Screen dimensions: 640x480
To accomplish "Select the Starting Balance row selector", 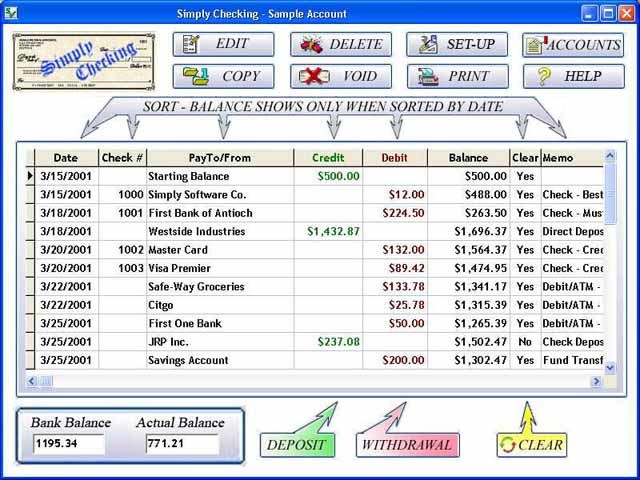I will [30, 176].
